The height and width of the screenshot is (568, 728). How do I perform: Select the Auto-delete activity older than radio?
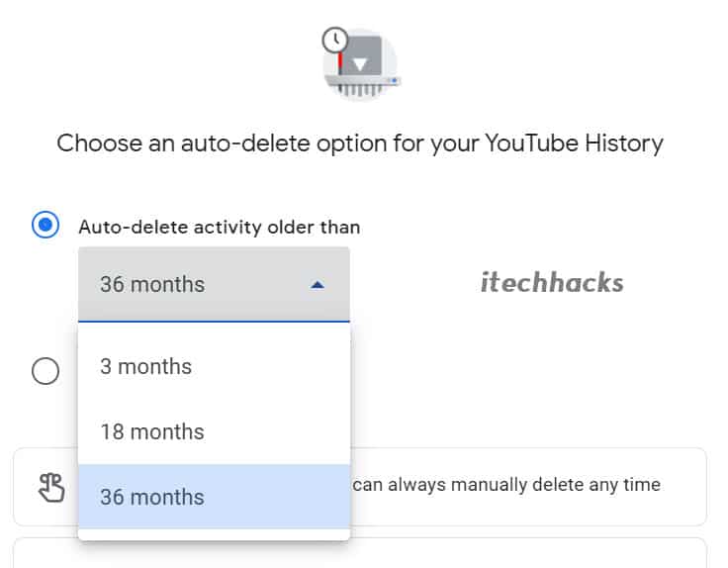click(x=45, y=225)
